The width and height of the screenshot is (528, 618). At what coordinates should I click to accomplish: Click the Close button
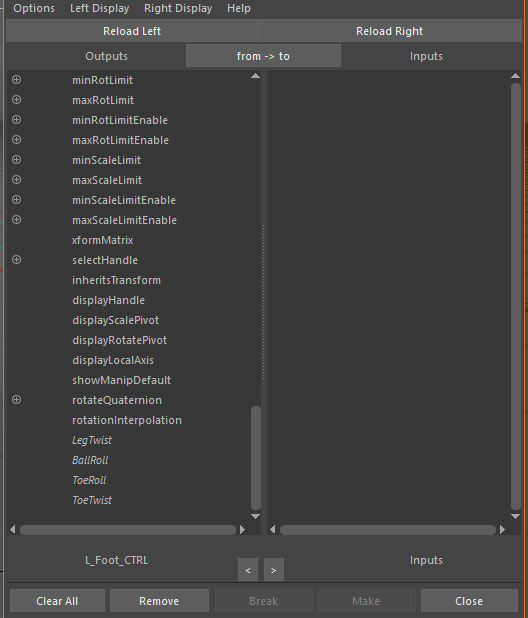469,601
